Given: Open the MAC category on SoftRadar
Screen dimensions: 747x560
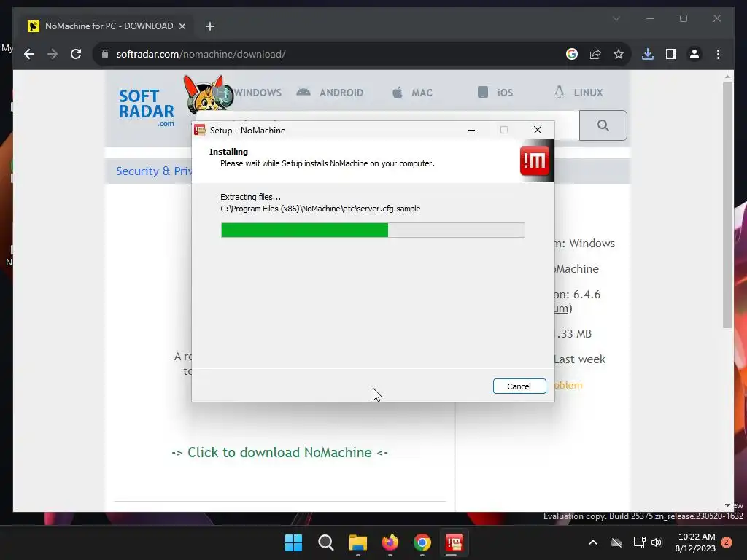Looking at the screenshot, I should [412, 93].
